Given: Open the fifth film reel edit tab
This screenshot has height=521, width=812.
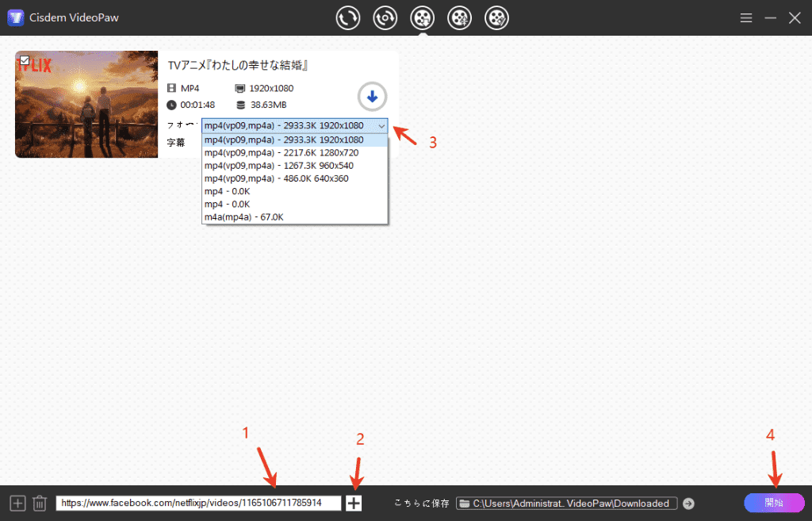Looking at the screenshot, I should tap(496, 18).
